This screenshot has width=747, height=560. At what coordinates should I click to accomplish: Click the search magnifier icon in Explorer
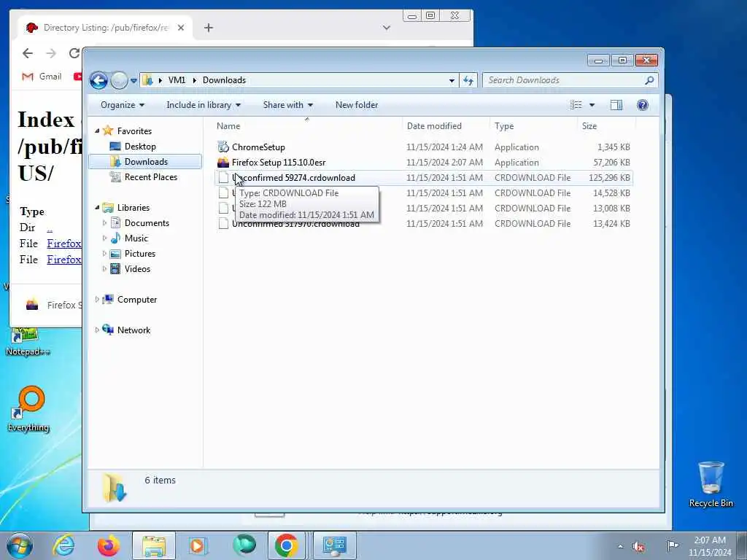pyautogui.click(x=649, y=80)
